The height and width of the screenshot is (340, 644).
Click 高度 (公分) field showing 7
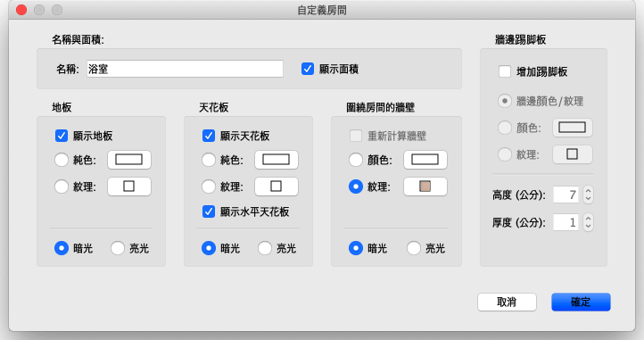coord(566,195)
